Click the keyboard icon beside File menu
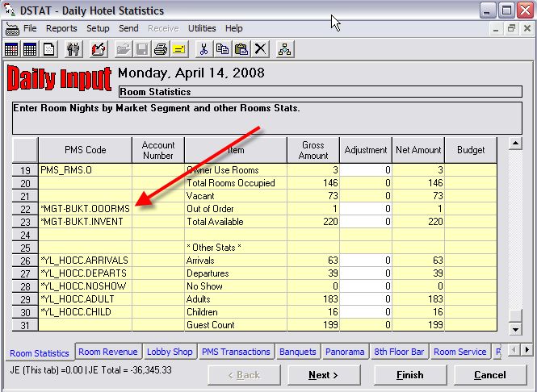 click(x=12, y=29)
